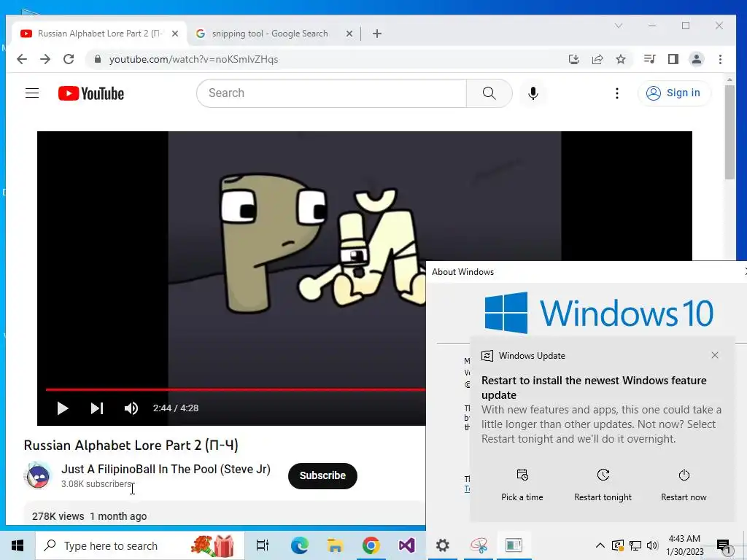Show hidden system tray icons
The height and width of the screenshot is (560, 747).
pos(600,545)
